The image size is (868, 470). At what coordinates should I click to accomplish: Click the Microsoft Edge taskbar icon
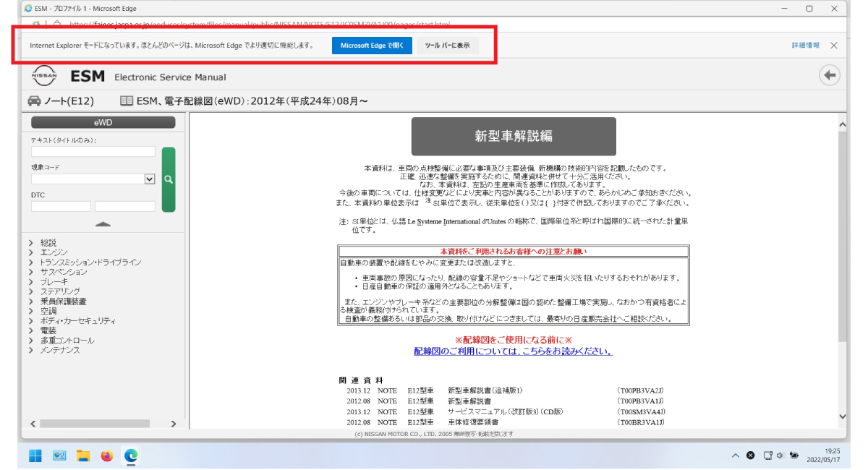tap(131, 456)
